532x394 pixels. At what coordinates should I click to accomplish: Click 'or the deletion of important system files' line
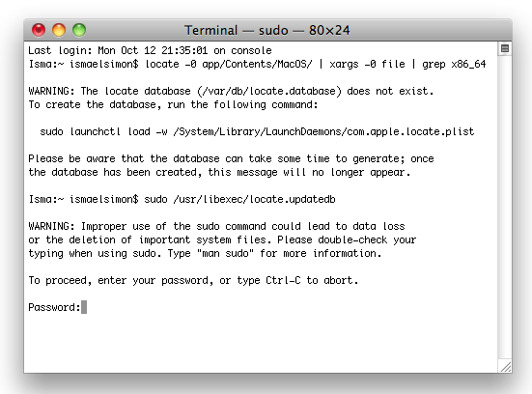222,239
